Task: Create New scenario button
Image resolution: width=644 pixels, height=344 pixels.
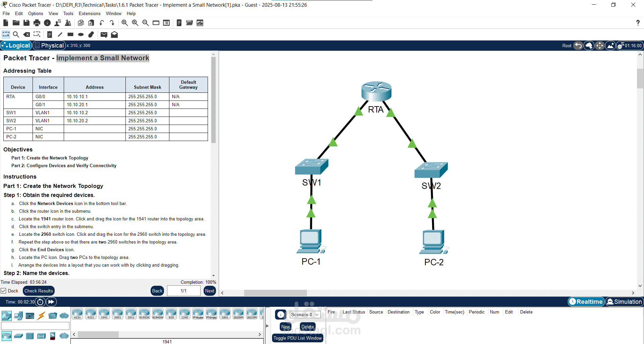Action: pos(286,327)
